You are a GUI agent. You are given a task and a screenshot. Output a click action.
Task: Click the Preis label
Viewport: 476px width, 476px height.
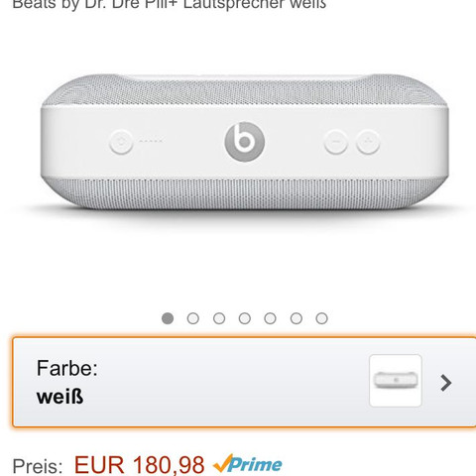click(x=38, y=466)
